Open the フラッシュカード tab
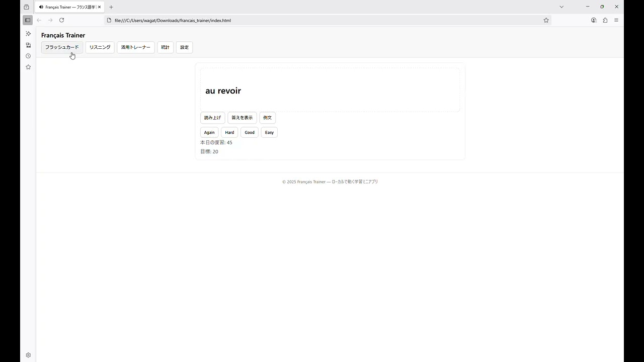This screenshot has height=362, width=644. [62, 47]
